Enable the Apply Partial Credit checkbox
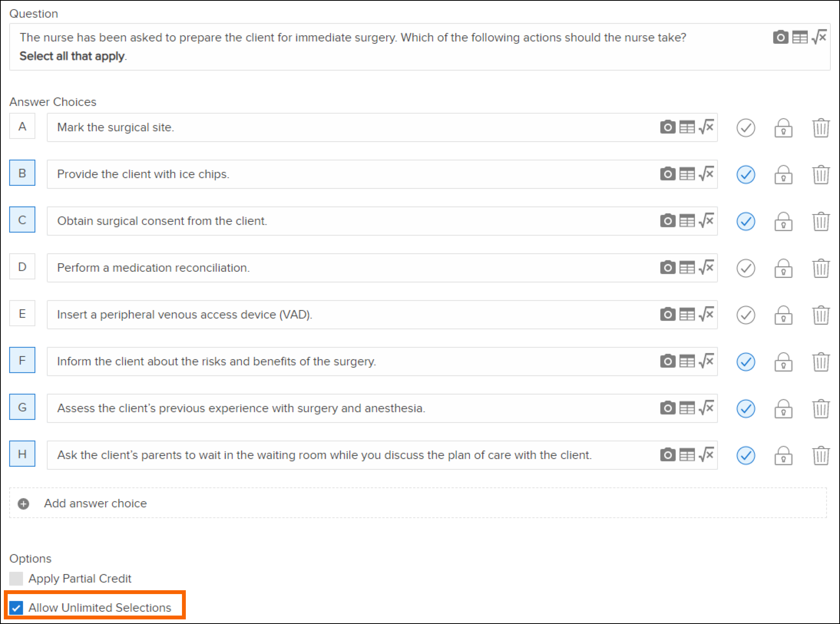This screenshot has width=840, height=624. 16,578
